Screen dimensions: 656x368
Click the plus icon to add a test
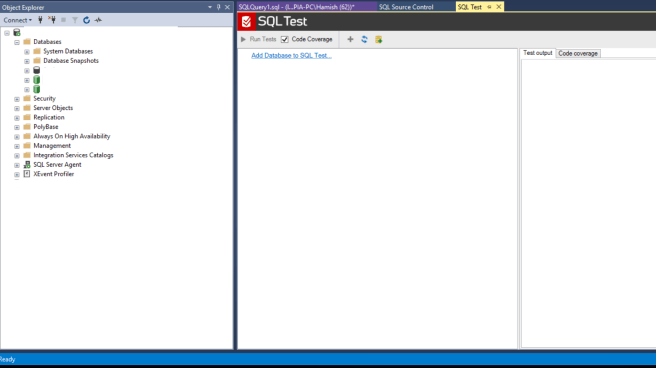(x=350, y=39)
